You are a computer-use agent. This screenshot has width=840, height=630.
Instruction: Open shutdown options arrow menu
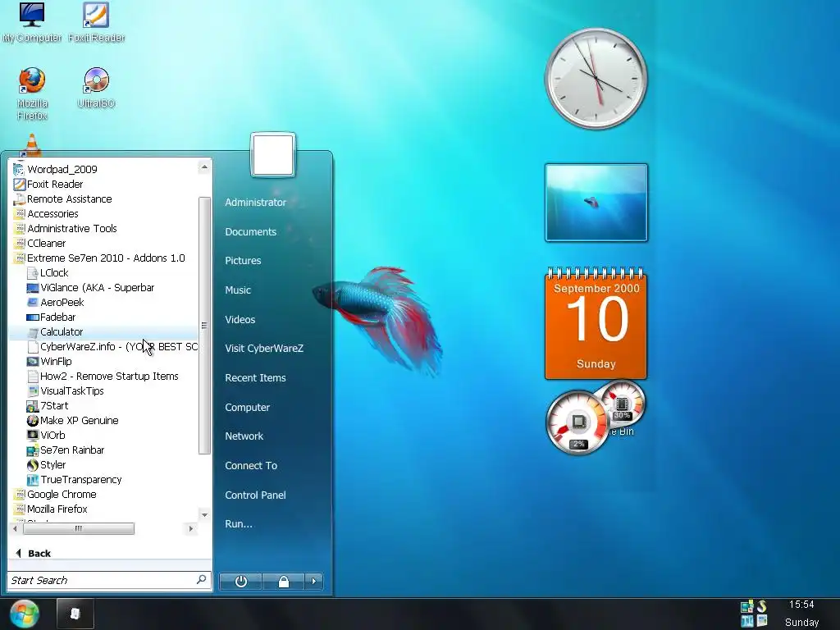(x=314, y=582)
